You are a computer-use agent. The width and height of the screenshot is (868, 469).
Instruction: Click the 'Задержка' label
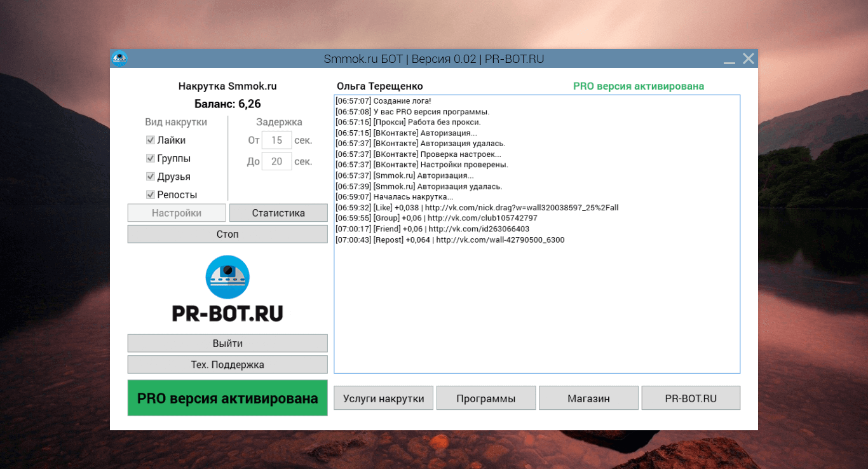(280, 122)
